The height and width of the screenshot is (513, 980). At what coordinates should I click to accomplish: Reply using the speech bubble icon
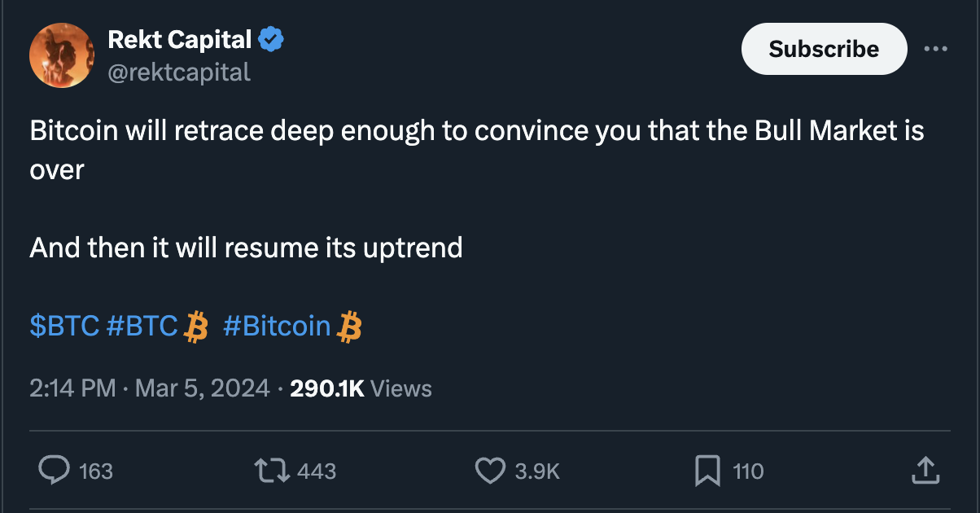click(54, 470)
